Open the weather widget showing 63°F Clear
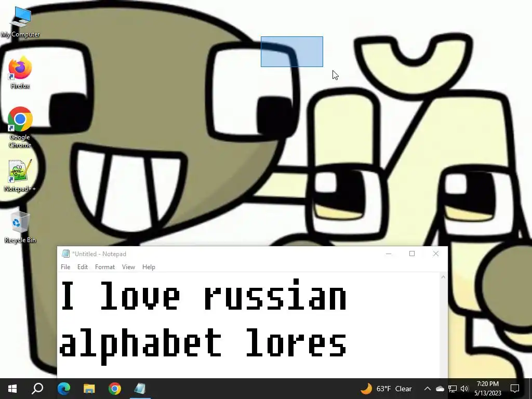This screenshot has height=399, width=532. point(386,389)
